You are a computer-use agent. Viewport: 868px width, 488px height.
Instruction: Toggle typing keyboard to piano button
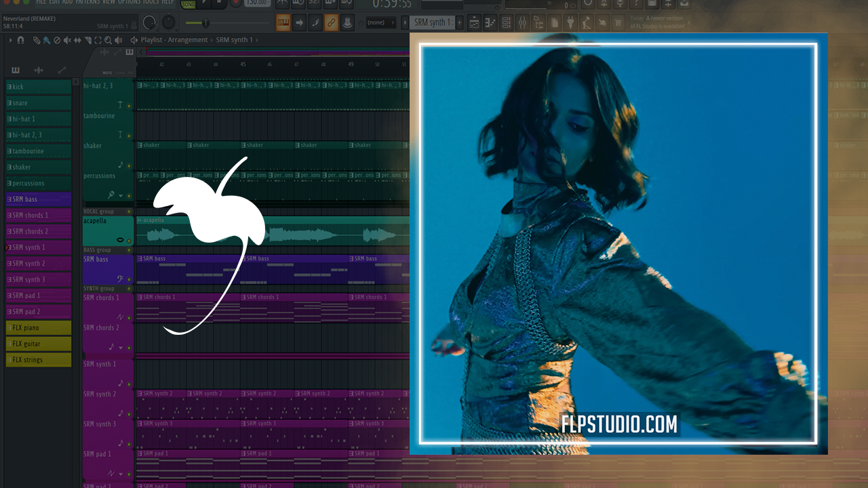point(283,22)
